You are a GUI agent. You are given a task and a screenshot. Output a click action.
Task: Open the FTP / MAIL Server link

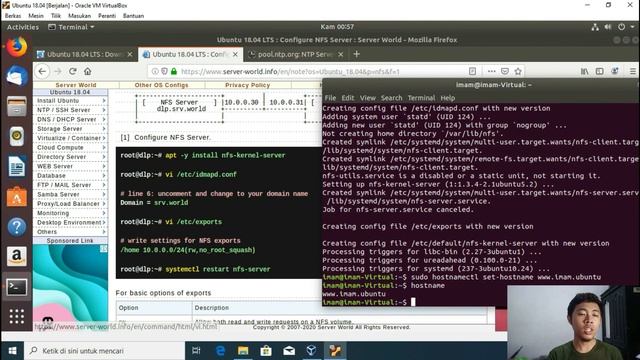pos(64,185)
